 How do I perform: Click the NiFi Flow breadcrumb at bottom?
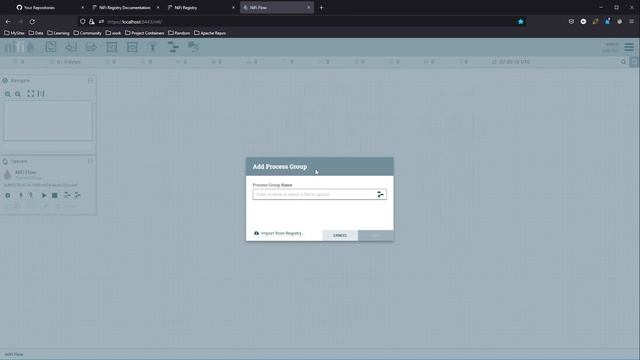14,354
